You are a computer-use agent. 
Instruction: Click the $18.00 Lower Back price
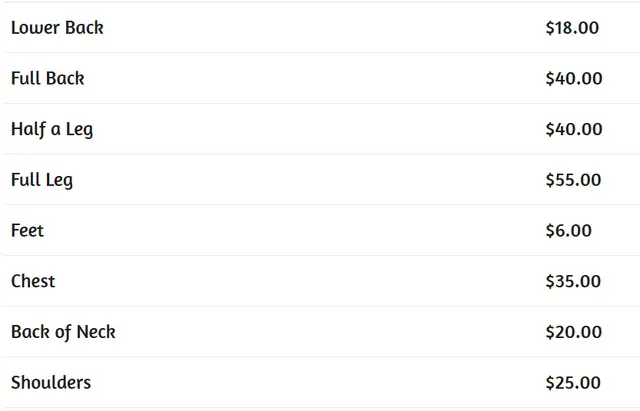point(572,28)
